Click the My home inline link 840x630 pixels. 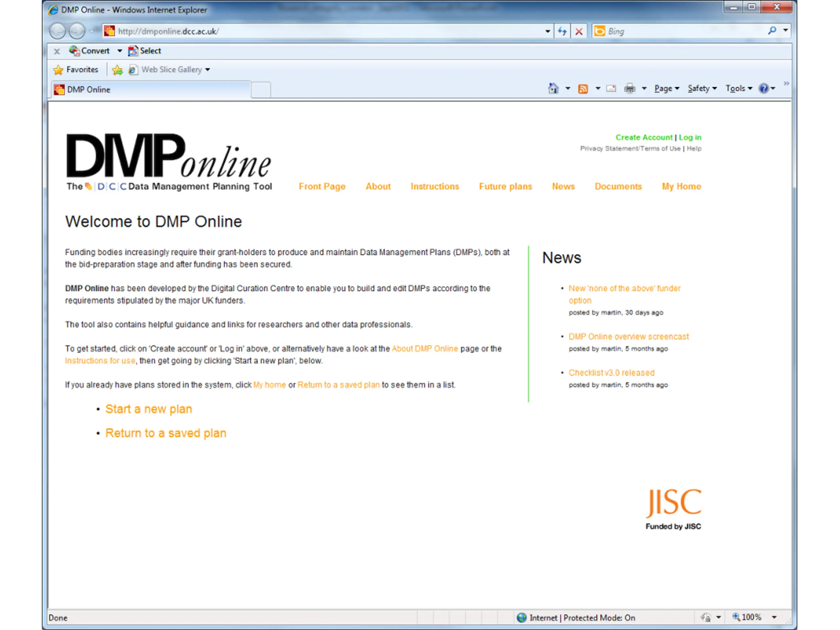click(x=269, y=385)
